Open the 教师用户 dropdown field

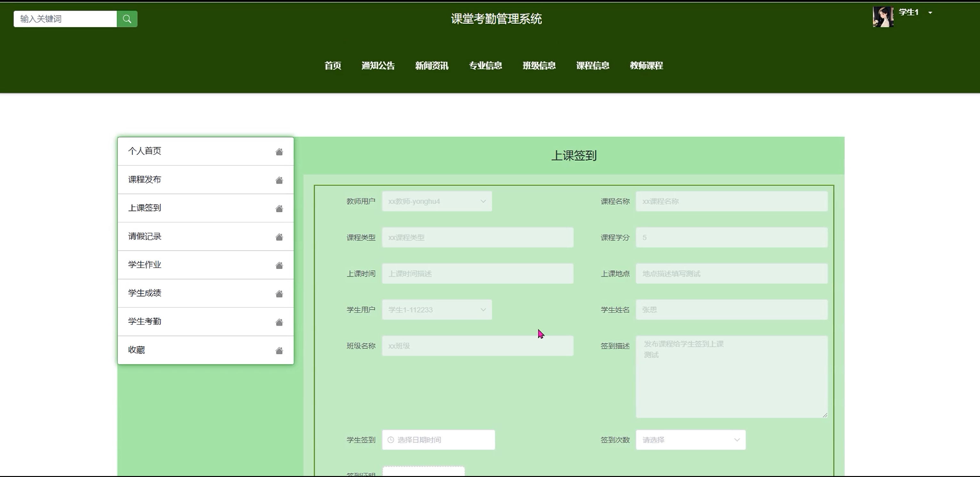click(437, 201)
